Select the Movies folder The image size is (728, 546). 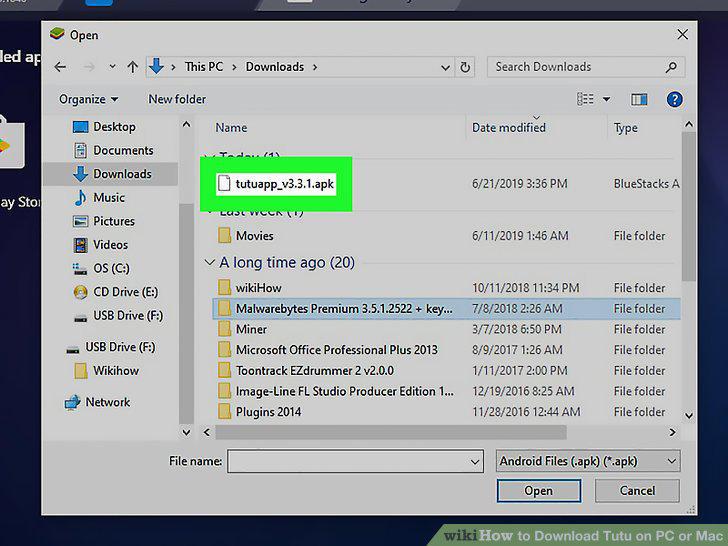pos(254,236)
